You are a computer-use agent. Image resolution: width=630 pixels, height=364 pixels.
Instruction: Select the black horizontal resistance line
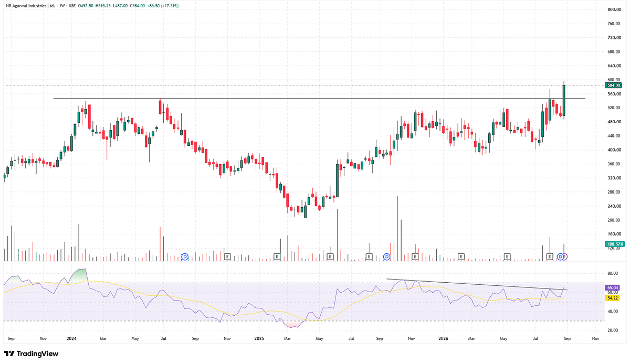tap(319, 99)
